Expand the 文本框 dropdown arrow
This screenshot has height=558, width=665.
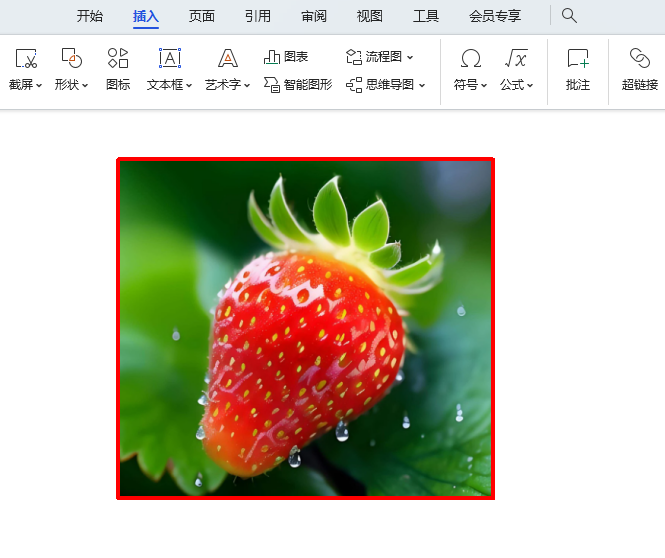tap(189, 85)
